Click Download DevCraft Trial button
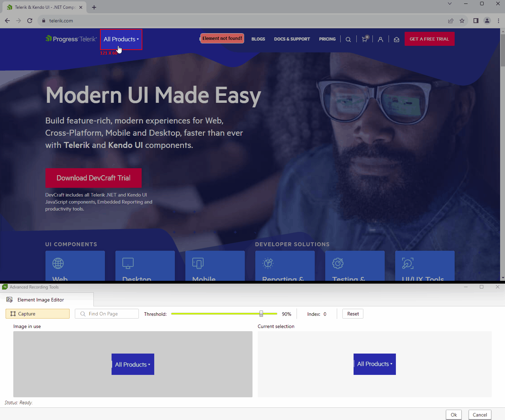505x420 pixels. tap(93, 178)
